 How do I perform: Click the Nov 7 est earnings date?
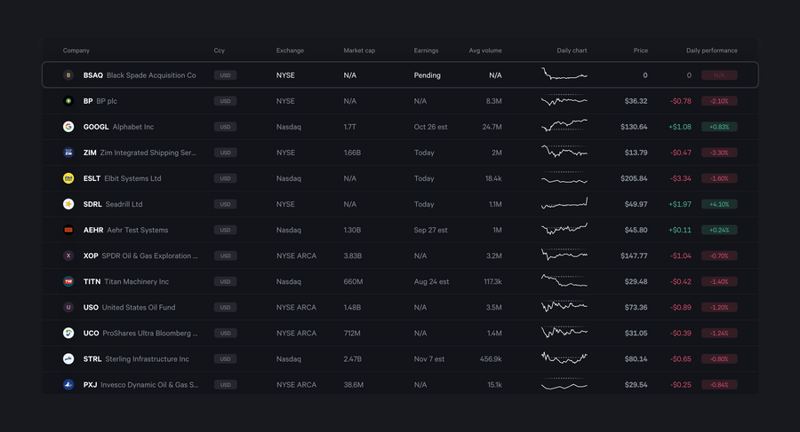click(x=429, y=359)
